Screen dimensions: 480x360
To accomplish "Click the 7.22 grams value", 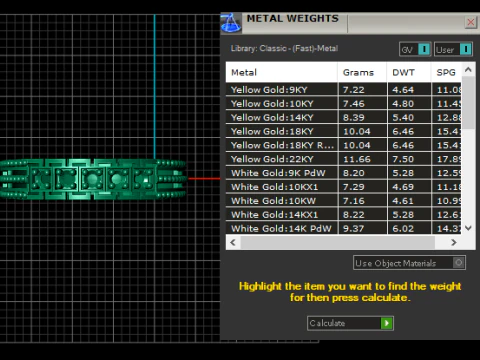I will (354, 90).
